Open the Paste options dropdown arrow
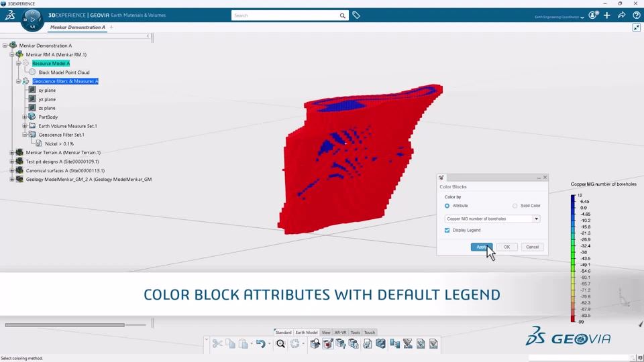The image size is (644, 362). click(x=252, y=344)
